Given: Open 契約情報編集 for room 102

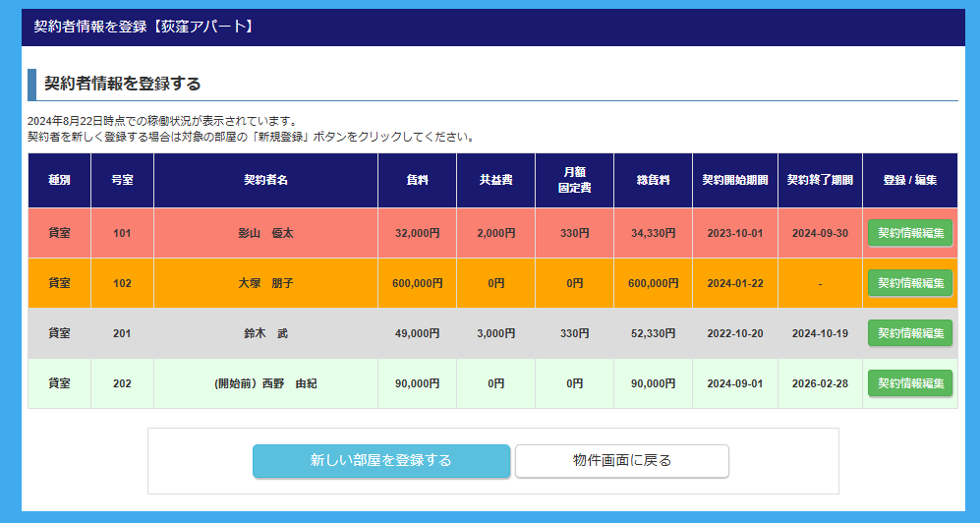Looking at the screenshot, I should point(909,283).
